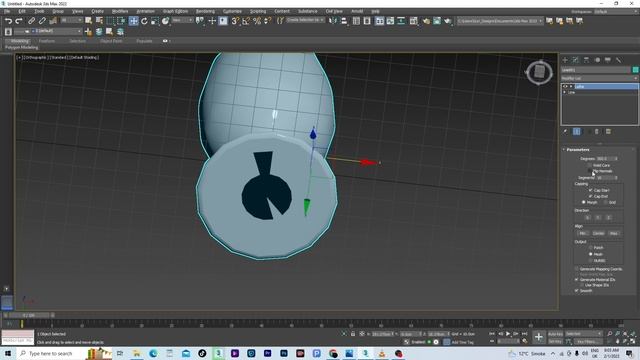This screenshot has width=640, height=360.
Task: Toggle Lathe modifier visibility eye icon
Action: (x=565, y=87)
